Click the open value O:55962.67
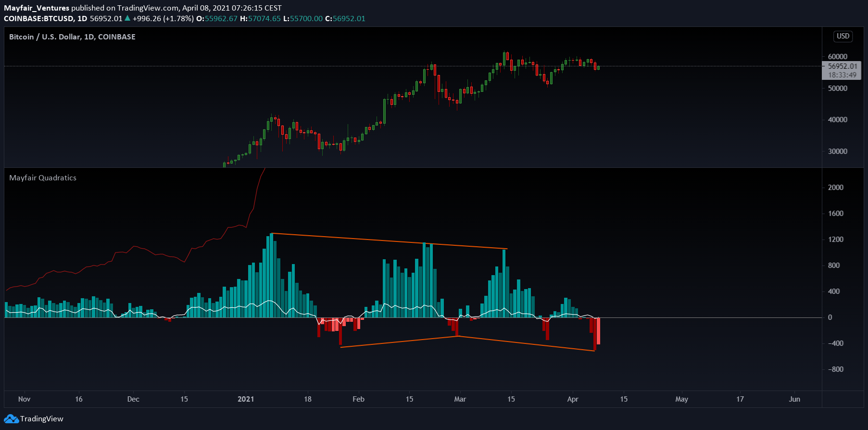 pyautogui.click(x=217, y=19)
